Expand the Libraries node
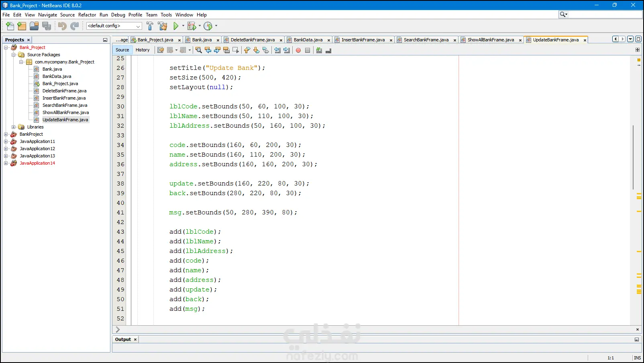Image resolution: width=644 pixels, height=363 pixels. [13, 127]
